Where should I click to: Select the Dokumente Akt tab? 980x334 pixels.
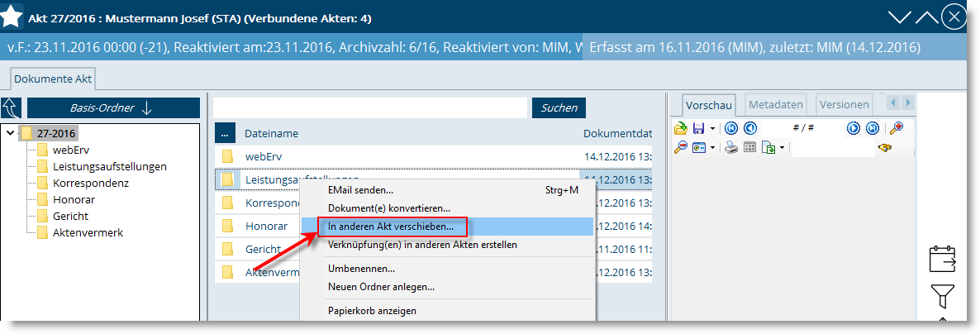pyautogui.click(x=53, y=79)
